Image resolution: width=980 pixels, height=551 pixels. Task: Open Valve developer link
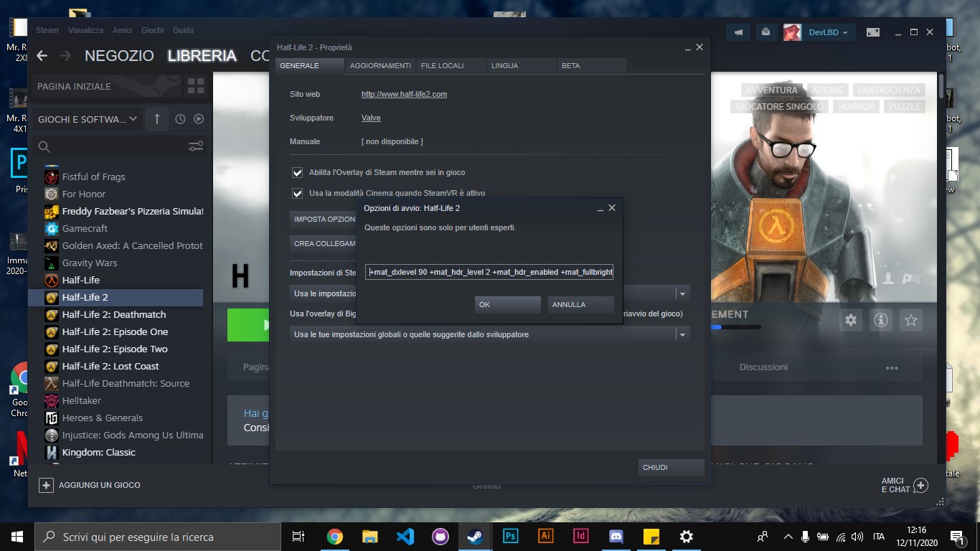(371, 118)
